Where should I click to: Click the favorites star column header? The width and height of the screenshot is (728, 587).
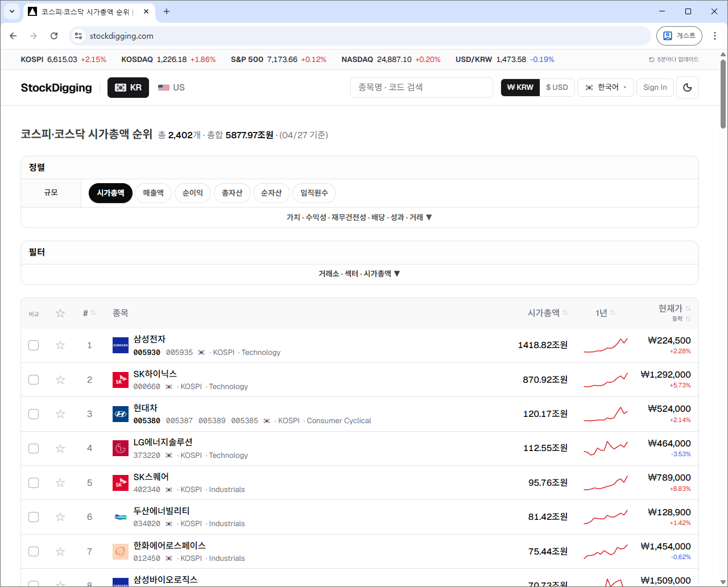(60, 313)
